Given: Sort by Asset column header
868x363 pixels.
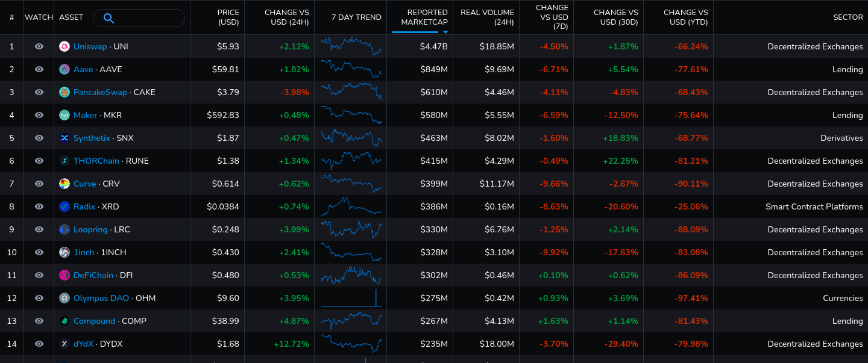Looking at the screenshot, I should tap(71, 17).
